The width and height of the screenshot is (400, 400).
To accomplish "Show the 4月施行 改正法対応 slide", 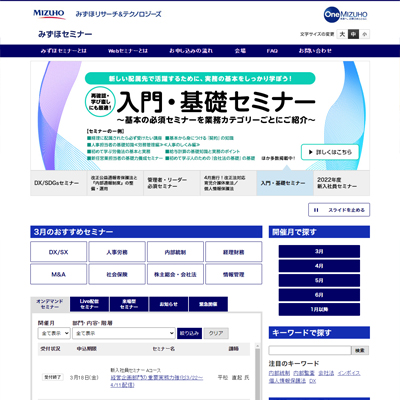I will [x=228, y=183].
